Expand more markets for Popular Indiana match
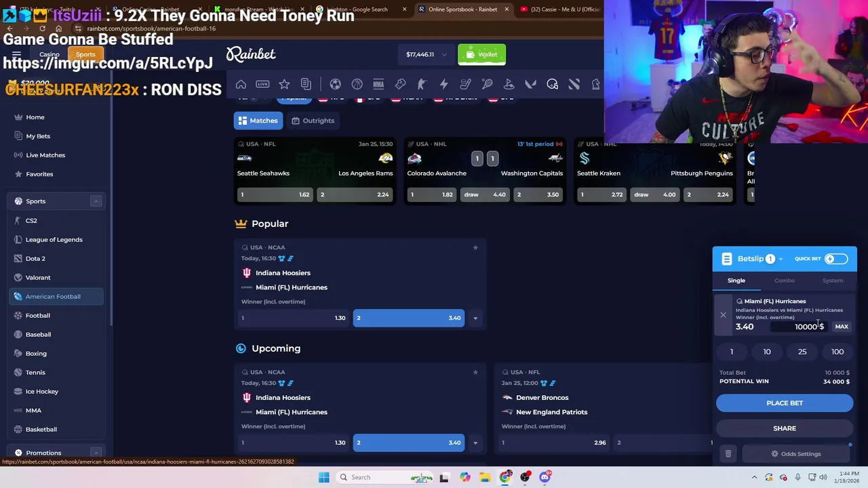The image size is (868, 488). (x=475, y=318)
